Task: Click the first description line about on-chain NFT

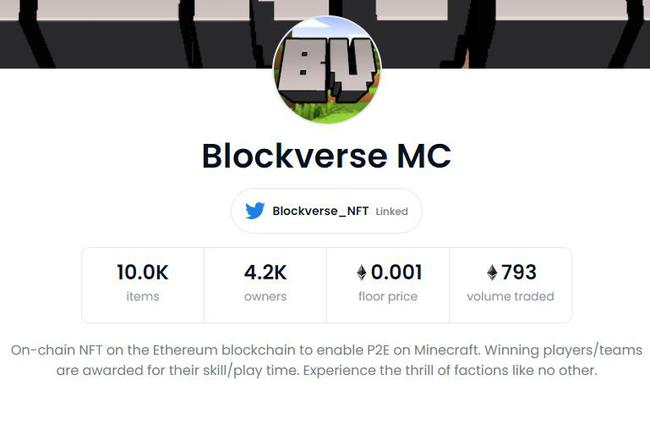Action: tap(326, 351)
